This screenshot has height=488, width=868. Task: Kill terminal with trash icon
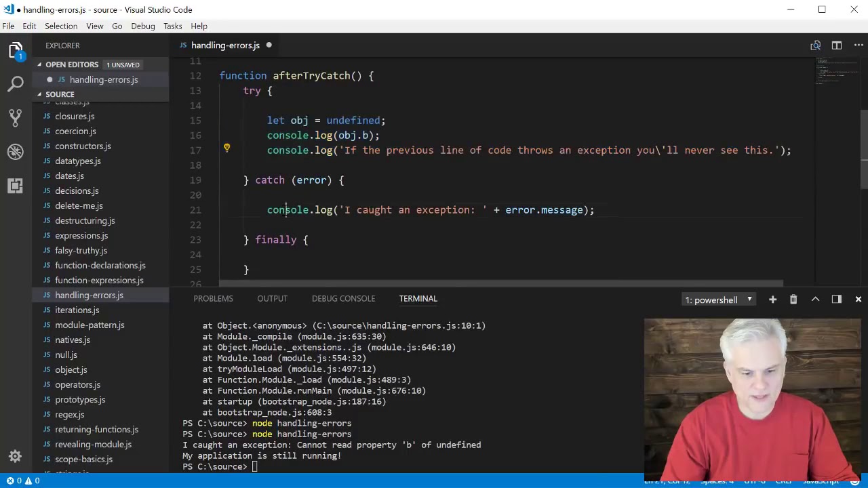pyautogui.click(x=793, y=300)
